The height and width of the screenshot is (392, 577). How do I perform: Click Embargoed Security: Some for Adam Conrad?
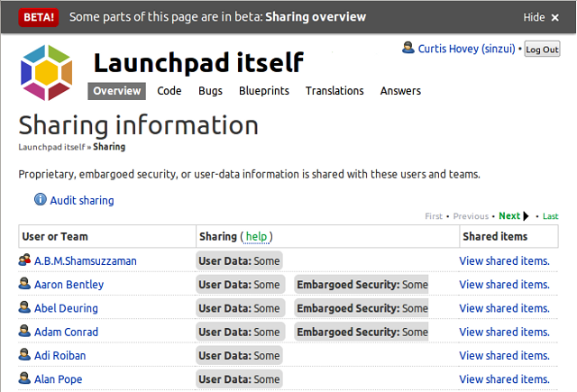point(362,332)
